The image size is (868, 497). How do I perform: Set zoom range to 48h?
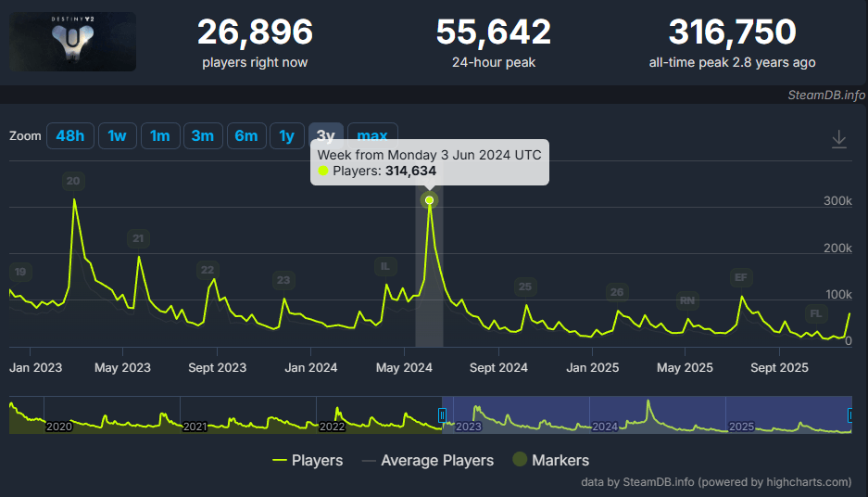click(x=69, y=136)
